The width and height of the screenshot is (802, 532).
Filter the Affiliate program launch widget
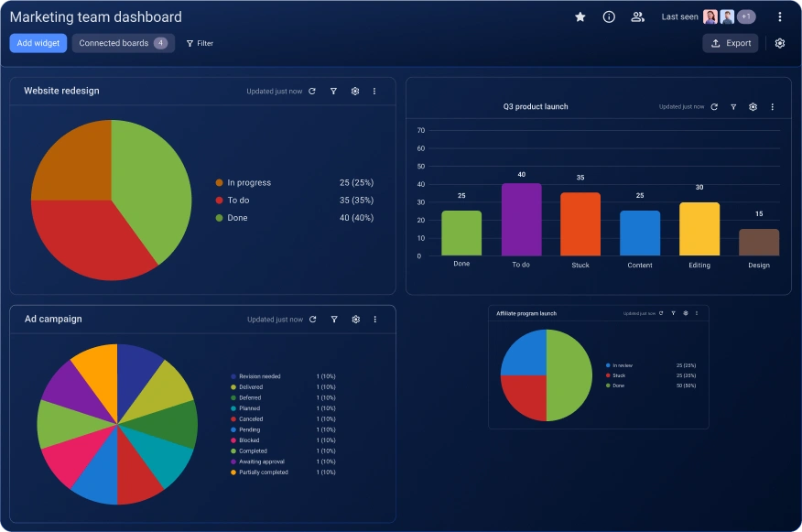pos(673,313)
